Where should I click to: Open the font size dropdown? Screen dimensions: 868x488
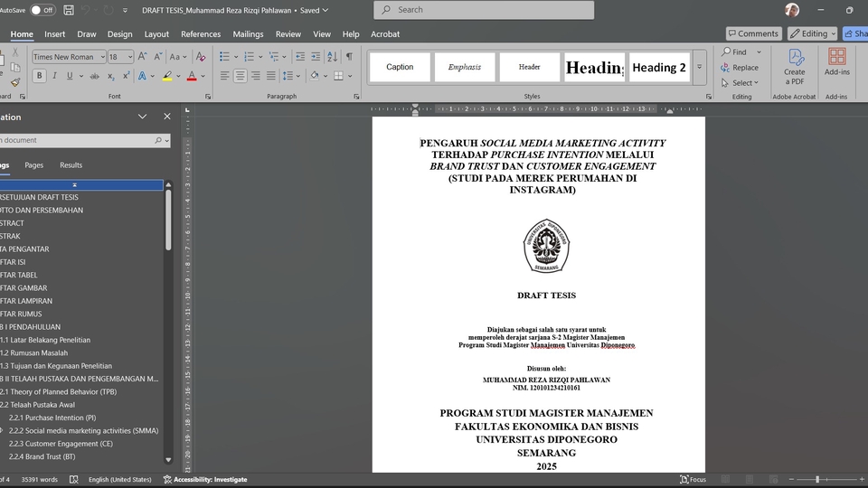point(130,57)
